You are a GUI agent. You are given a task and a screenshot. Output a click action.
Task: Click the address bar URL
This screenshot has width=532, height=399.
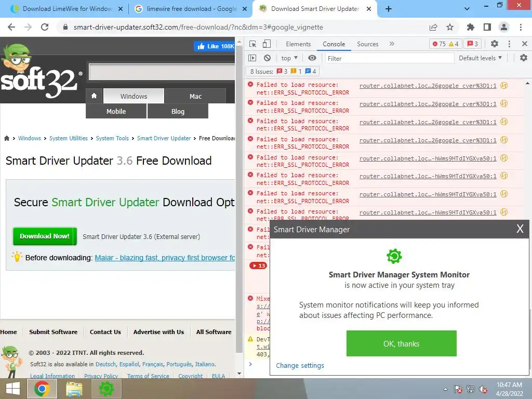tap(198, 27)
